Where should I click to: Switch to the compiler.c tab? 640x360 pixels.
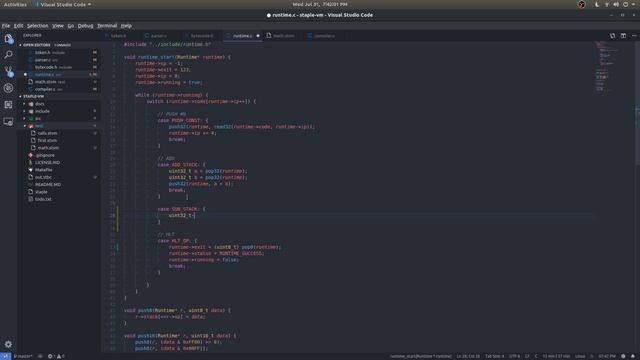[x=324, y=36]
